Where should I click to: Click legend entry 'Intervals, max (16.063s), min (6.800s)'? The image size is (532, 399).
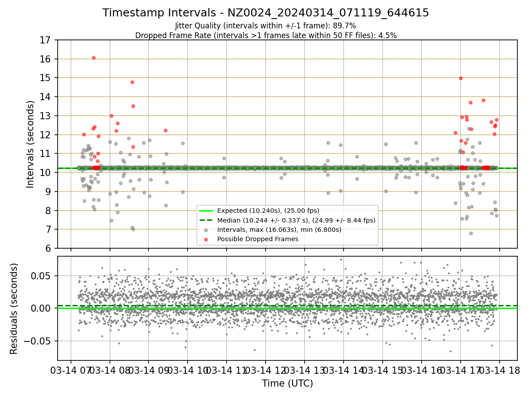point(279,230)
